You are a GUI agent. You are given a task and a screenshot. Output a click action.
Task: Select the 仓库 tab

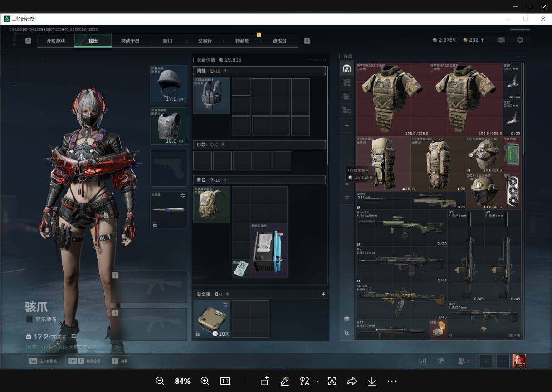click(x=93, y=40)
